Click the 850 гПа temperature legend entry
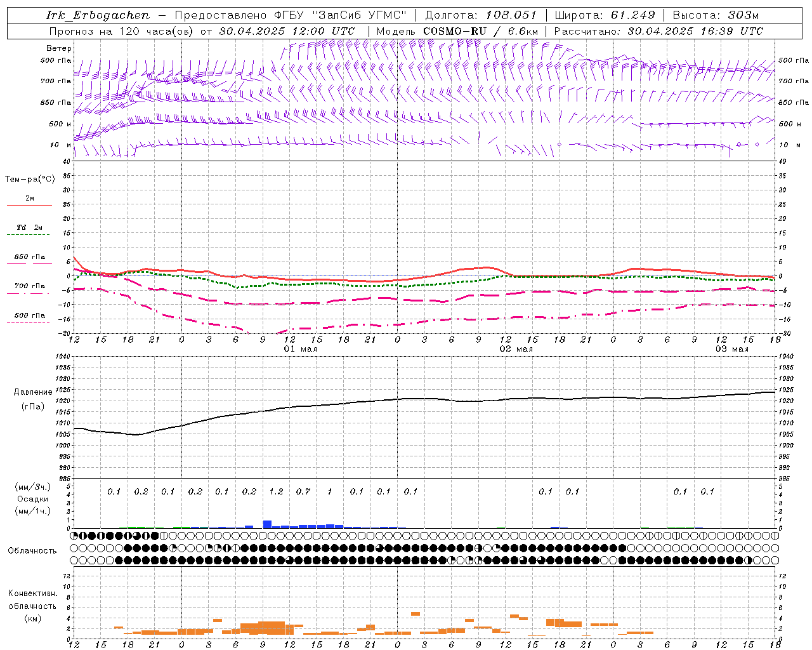 point(29,257)
